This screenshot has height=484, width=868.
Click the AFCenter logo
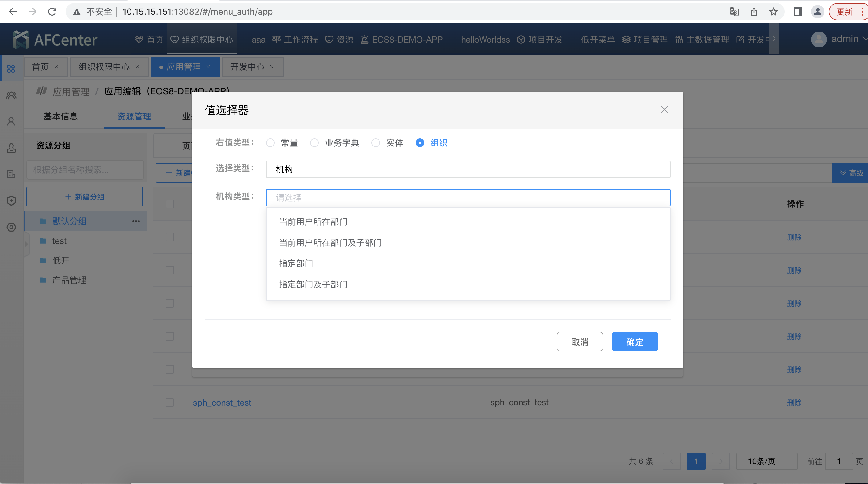[x=55, y=40]
